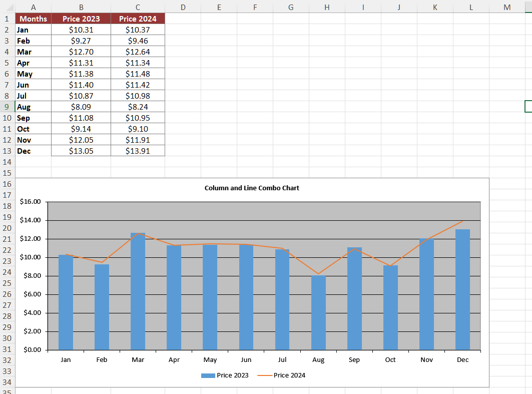Select column B header
The image size is (532, 394).
pyautogui.click(x=81, y=8)
